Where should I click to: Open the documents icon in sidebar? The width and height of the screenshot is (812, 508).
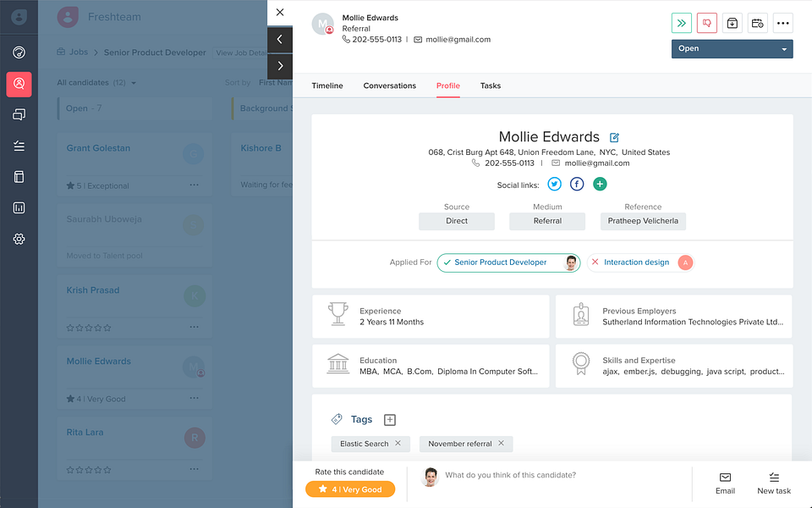pyautogui.click(x=19, y=177)
